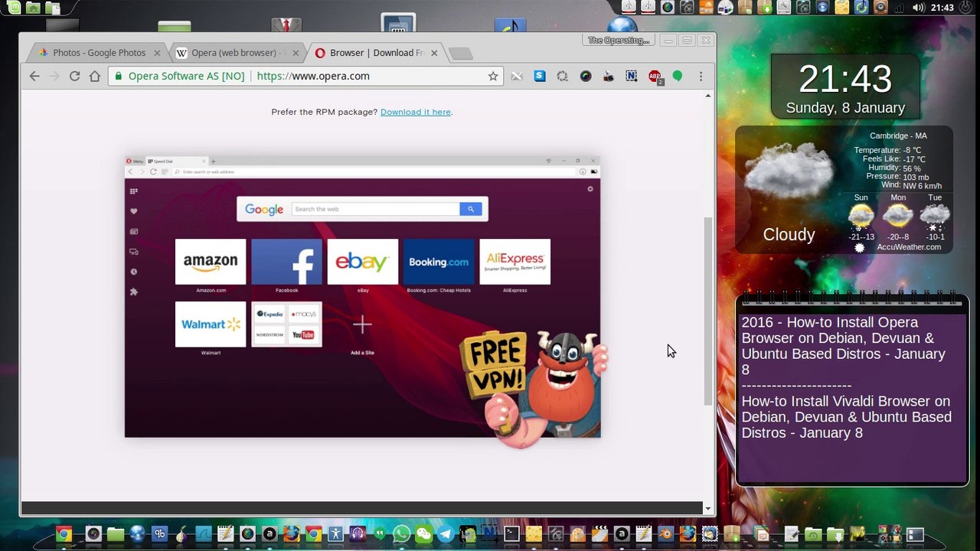Image resolution: width=980 pixels, height=551 pixels.
Task: Open the camera screenshot extension
Action: pos(609,76)
